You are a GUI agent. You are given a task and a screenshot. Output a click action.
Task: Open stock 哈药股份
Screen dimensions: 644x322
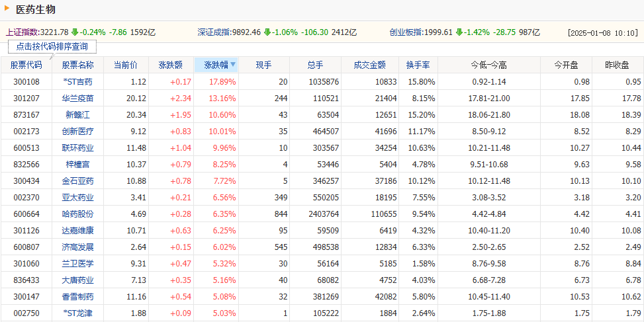click(78, 214)
